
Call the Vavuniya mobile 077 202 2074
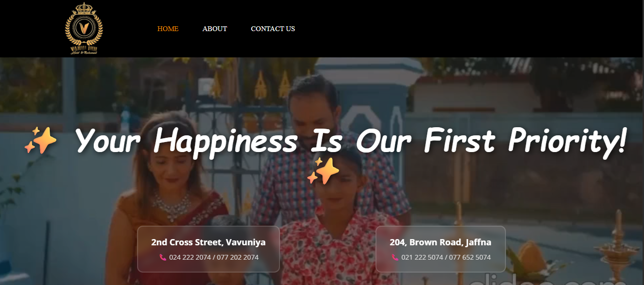(x=237, y=257)
